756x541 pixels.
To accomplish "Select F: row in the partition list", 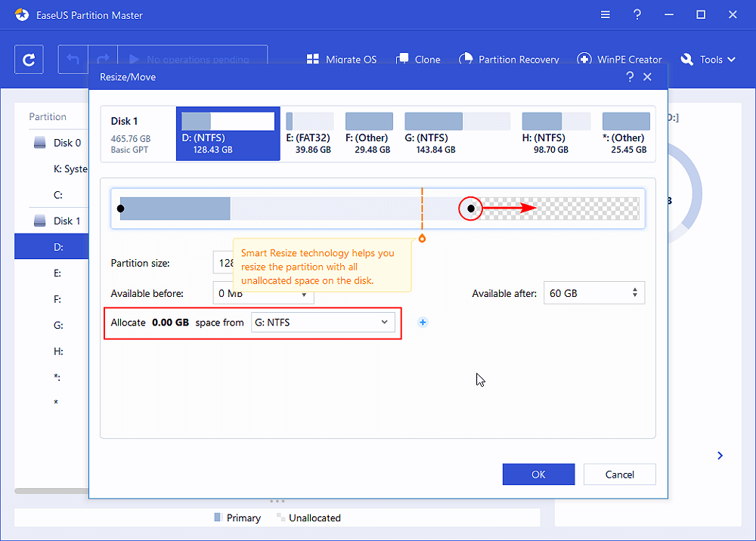I will [x=58, y=299].
